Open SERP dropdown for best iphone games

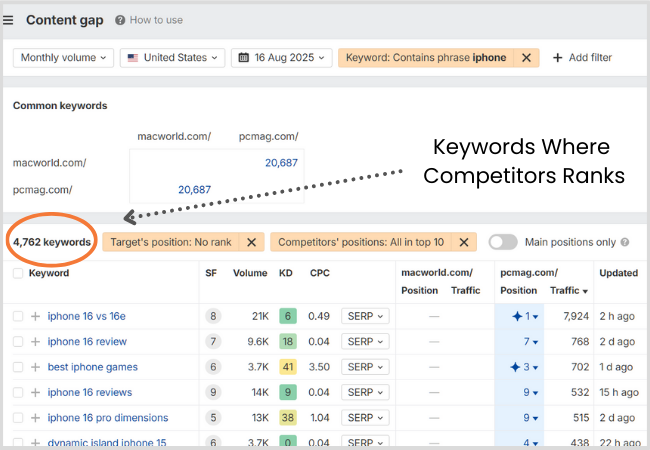(365, 367)
